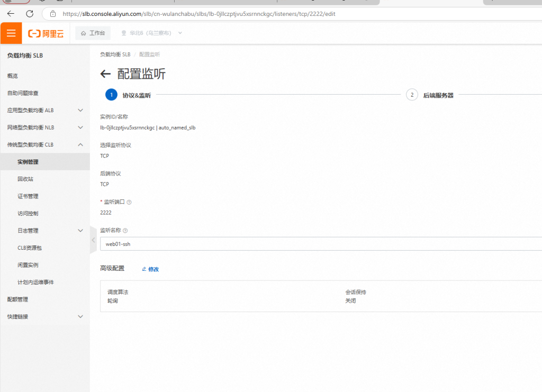Expand 网络型负载均衡 NLB menu
The image size is (542, 392).
[80, 127]
